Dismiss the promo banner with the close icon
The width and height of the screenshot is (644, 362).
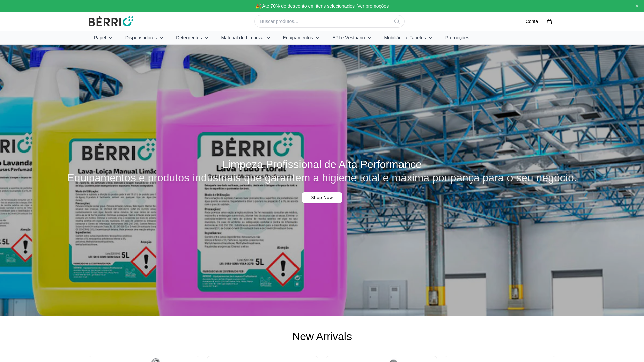[637, 6]
